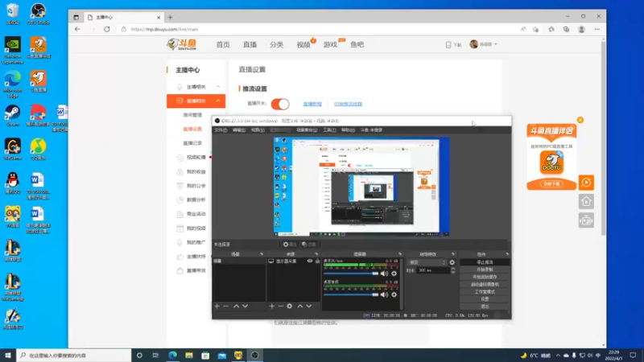This screenshot has height=362, width=644.
Task: Open 直播教程 link on webpage
Action: pyautogui.click(x=312, y=104)
